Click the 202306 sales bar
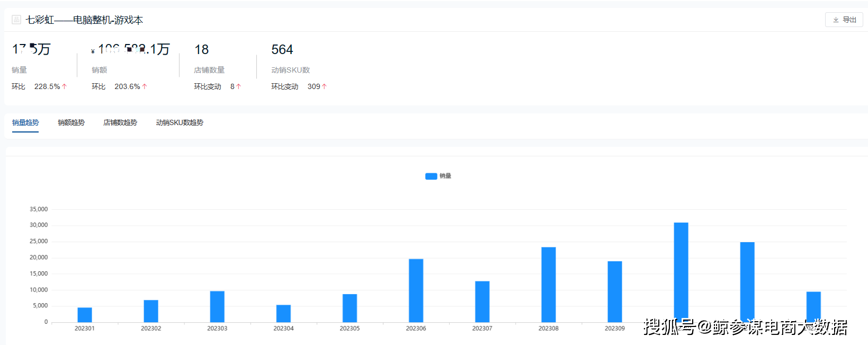The image size is (868, 345). click(416, 290)
